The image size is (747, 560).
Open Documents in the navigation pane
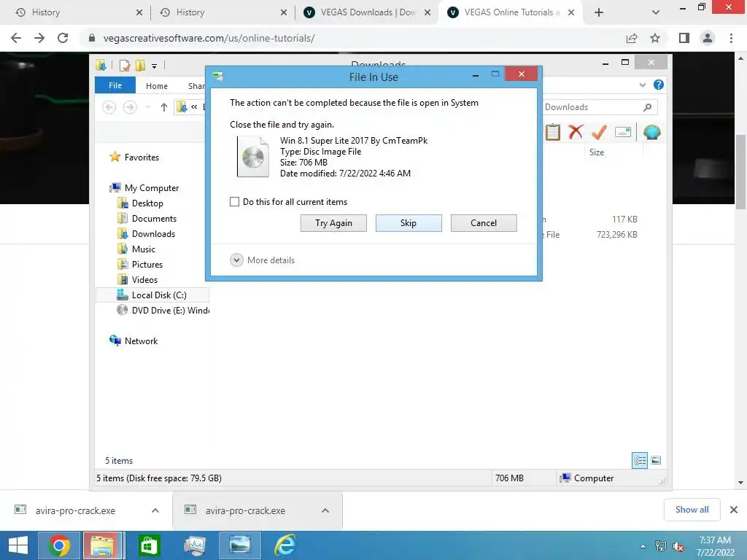[x=154, y=219]
